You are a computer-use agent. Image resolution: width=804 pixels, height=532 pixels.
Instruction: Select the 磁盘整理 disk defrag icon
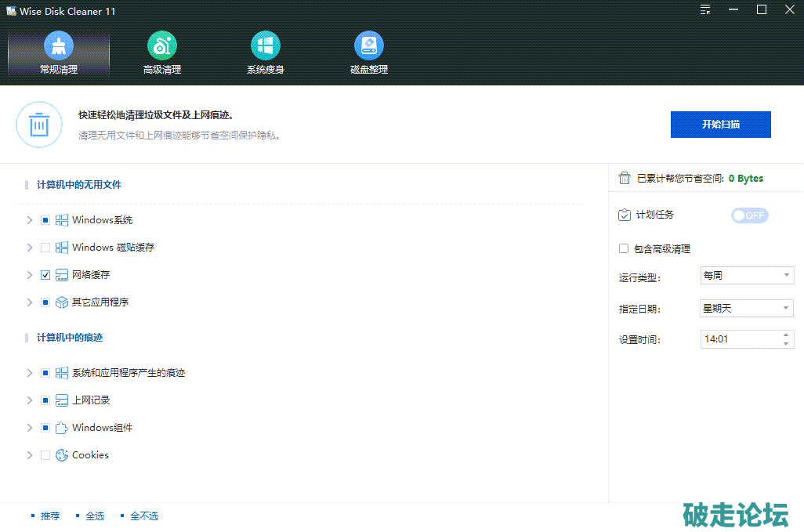369,46
